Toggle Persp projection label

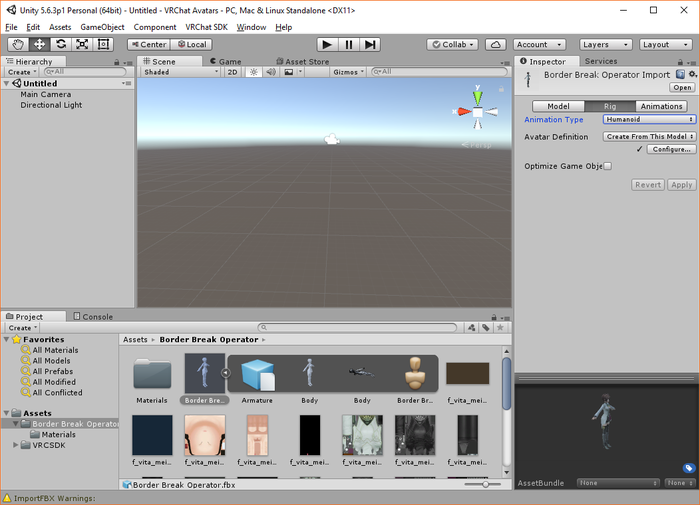tap(476, 145)
